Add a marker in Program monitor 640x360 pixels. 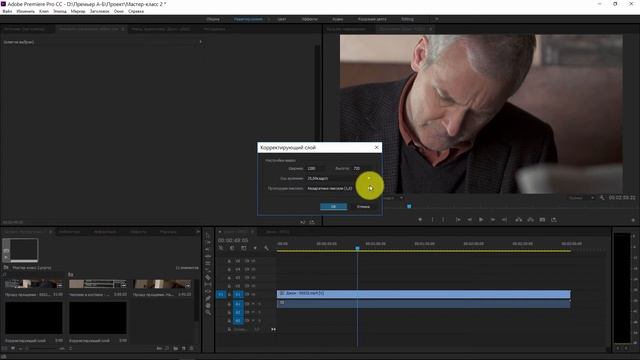pyautogui.click(x=420, y=220)
